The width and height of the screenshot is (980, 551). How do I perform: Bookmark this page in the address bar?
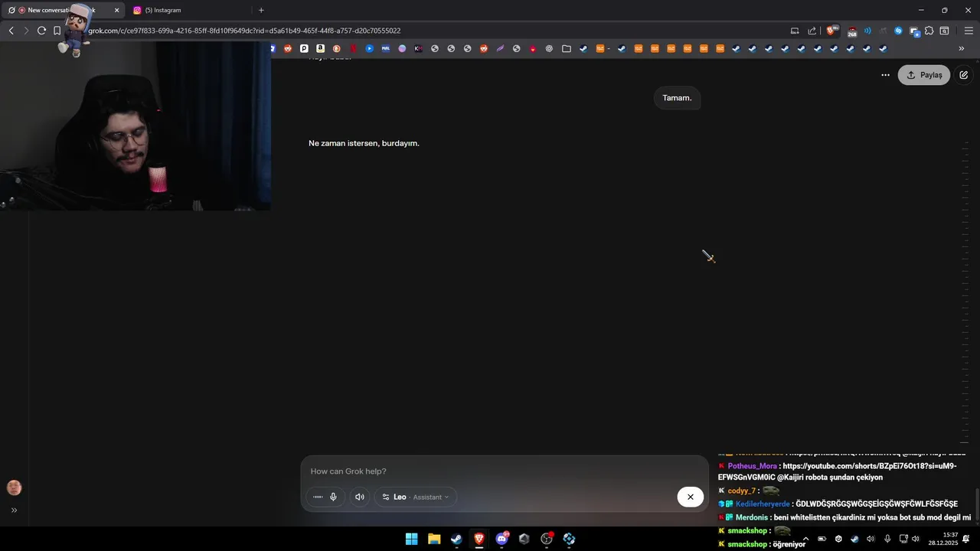[57, 31]
